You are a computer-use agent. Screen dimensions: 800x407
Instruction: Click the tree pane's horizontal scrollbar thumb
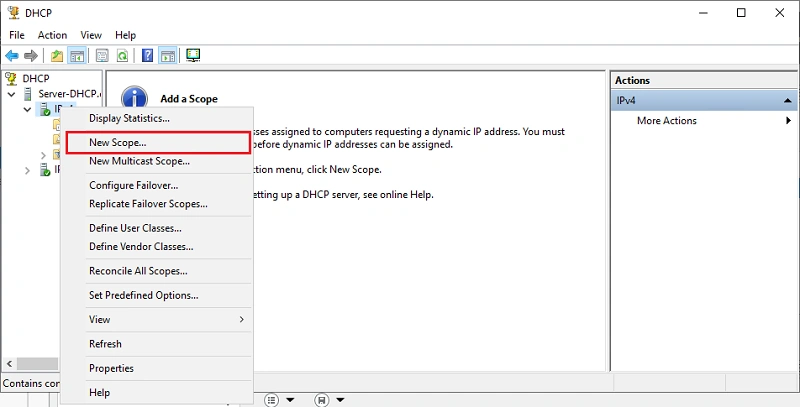click(38, 364)
